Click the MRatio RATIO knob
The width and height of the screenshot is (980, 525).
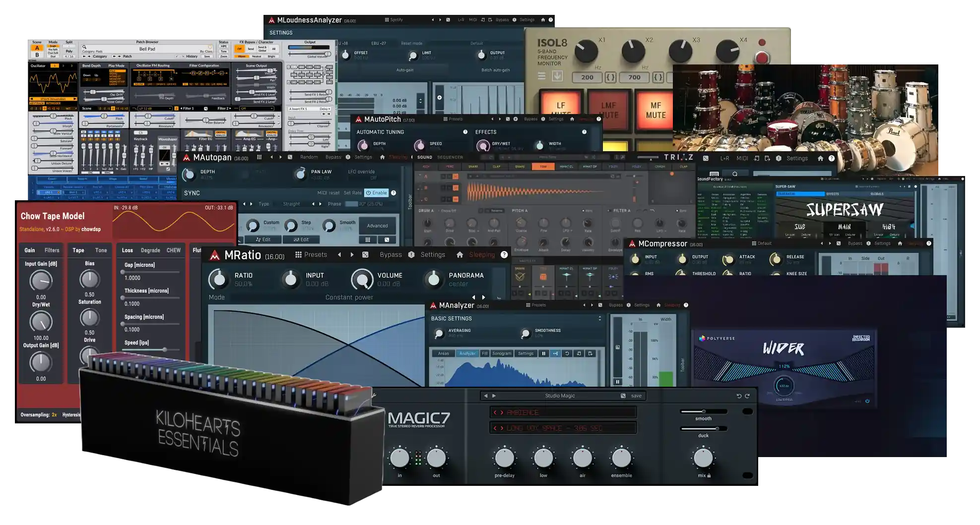pos(218,280)
